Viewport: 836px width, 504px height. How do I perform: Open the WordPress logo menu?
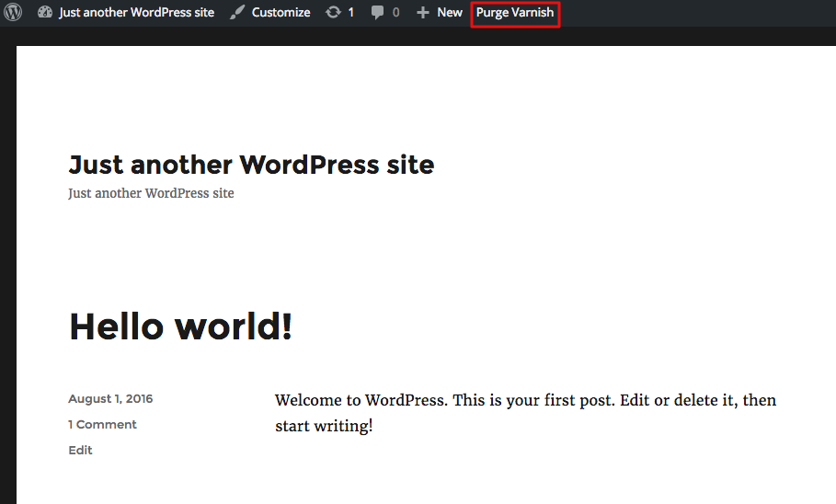click(x=14, y=13)
